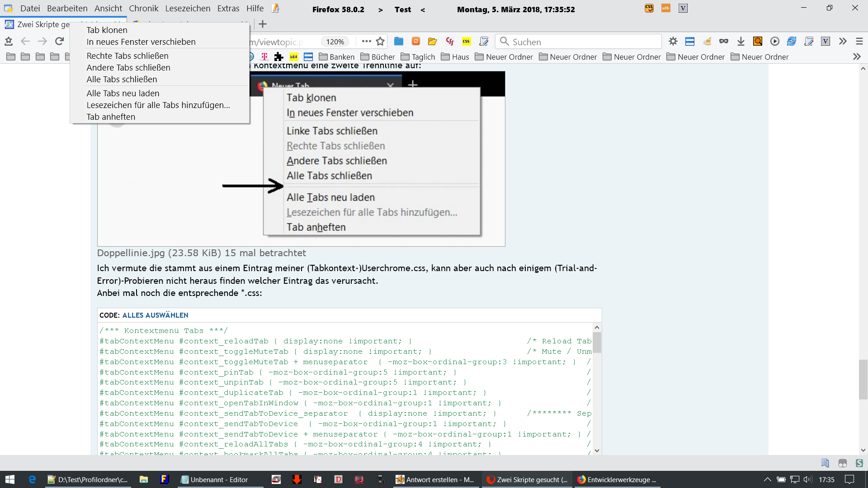The height and width of the screenshot is (488, 868).
Task: Open a new tab with plus button
Action: click(263, 24)
